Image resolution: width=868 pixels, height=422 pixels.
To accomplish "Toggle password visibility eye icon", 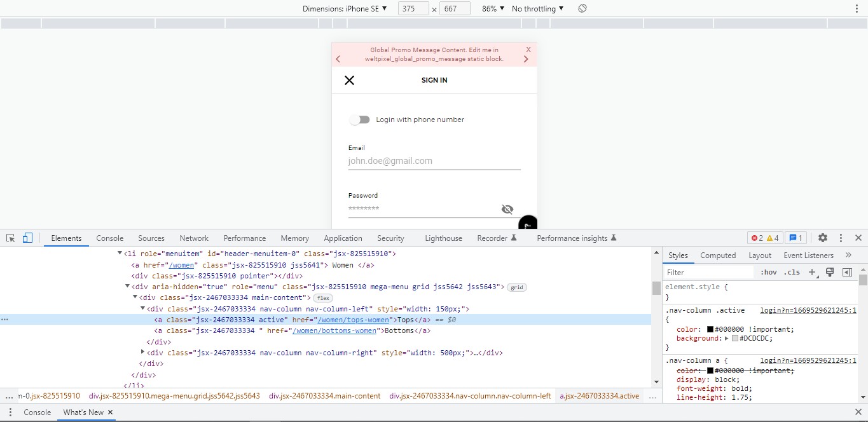I will coord(507,209).
